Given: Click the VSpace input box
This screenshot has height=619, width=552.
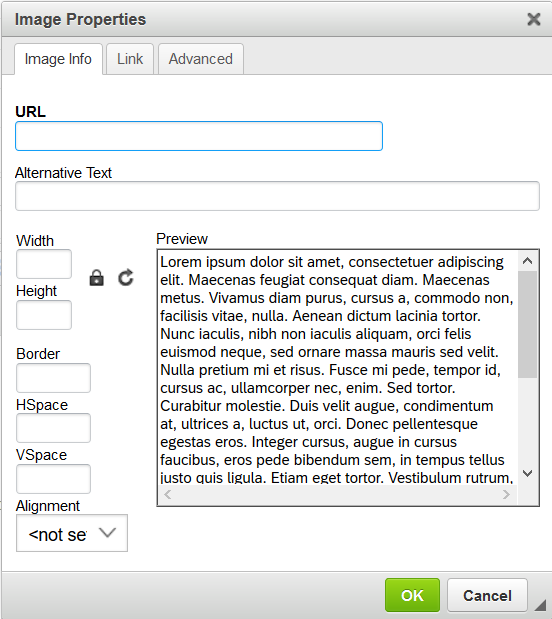Looking at the screenshot, I should [53, 479].
